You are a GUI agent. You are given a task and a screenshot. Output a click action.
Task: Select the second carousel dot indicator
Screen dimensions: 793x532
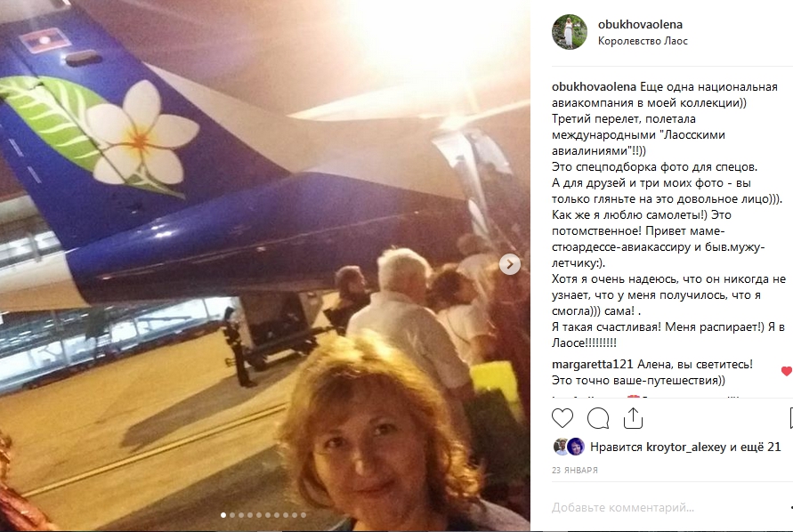[232, 515]
